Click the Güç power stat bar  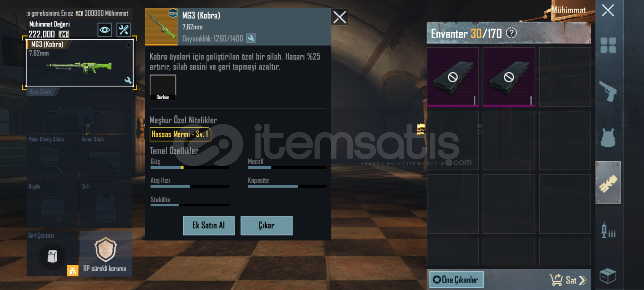(x=190, y=167)
